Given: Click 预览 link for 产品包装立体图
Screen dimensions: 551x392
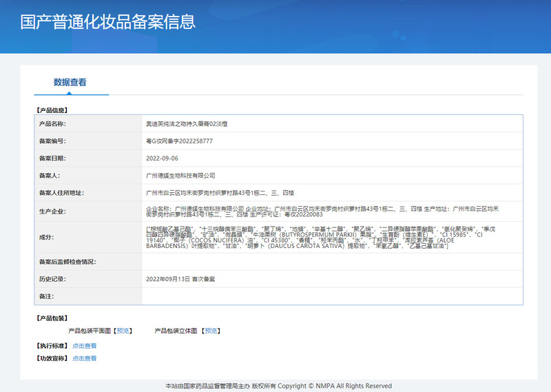Looking at the screenshot, I should pos(210,331).
